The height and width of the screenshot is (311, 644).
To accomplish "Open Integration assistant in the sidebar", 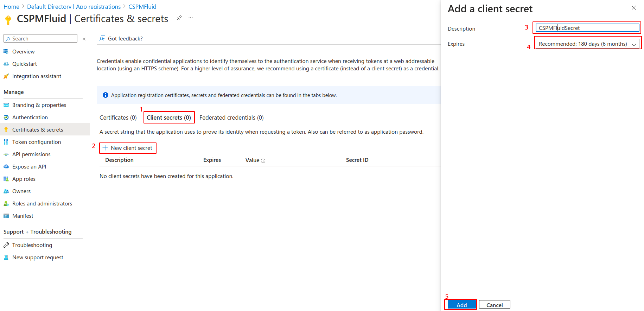I will point(37,76).
